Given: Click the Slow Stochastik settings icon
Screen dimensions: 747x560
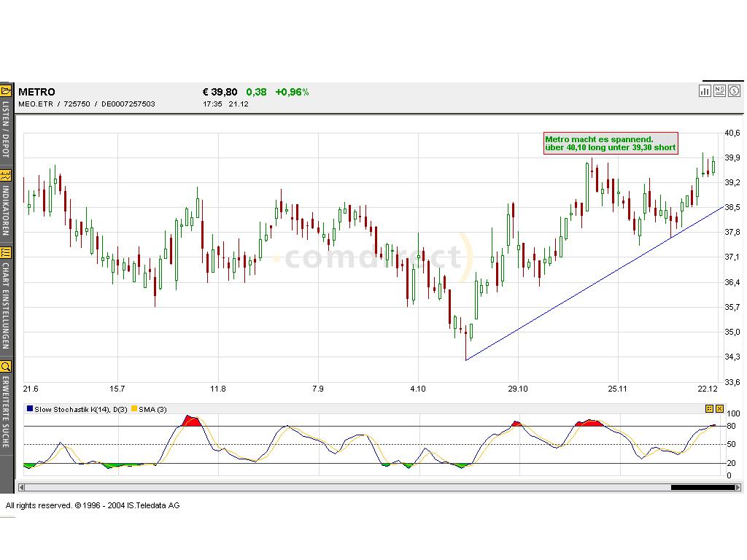Looking at the screenshot, I should pos(709,408).
